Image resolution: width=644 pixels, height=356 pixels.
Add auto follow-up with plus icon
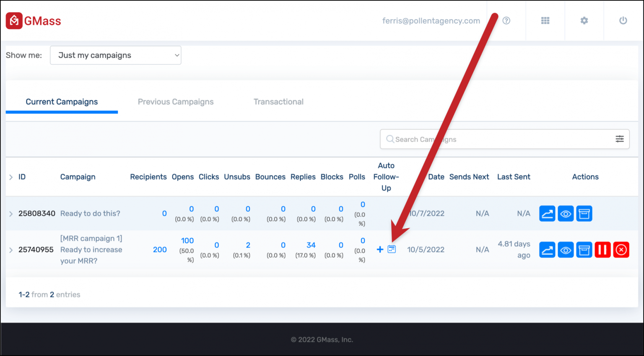(380, 250)
